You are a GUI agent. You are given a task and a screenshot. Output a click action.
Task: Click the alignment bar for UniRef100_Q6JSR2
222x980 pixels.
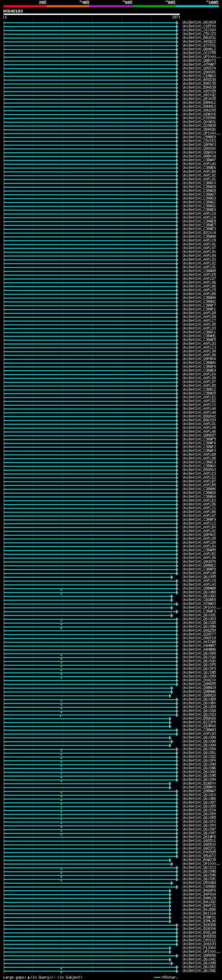(x=91, y=967)
